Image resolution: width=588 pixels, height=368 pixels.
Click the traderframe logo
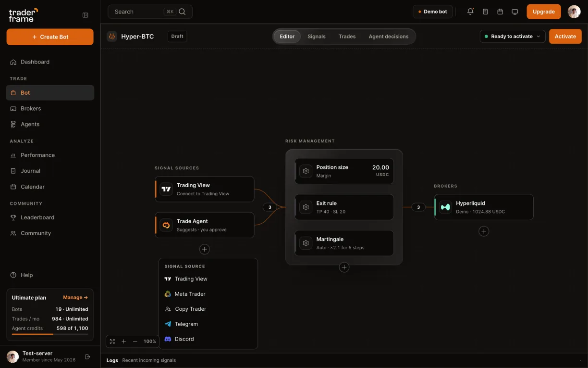click(x=23, y=15)
